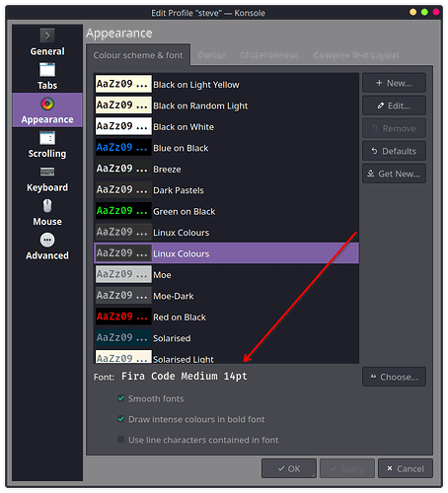Select the Tabs sidebar icon
The image size is (448, 493).
47,70
